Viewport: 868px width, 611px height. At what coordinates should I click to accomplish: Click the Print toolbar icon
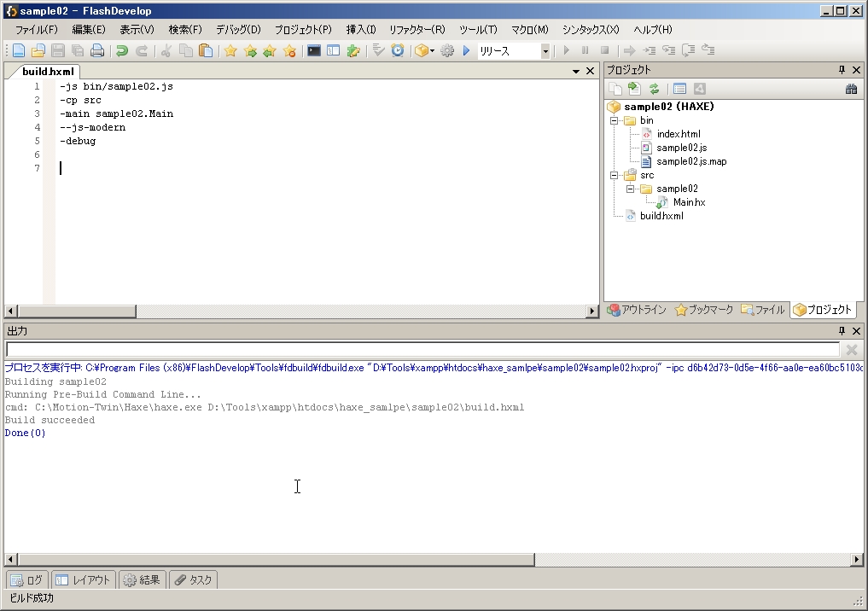(97, 51)
